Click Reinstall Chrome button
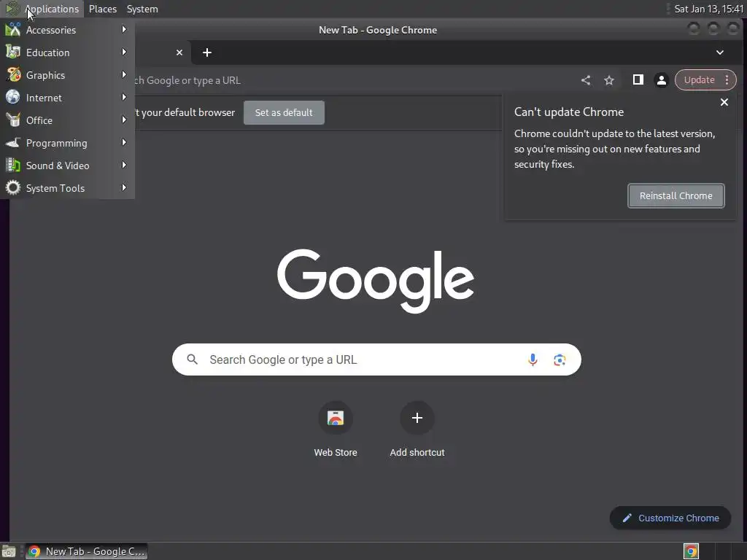 pyautogui.click(x=676, y=195)
